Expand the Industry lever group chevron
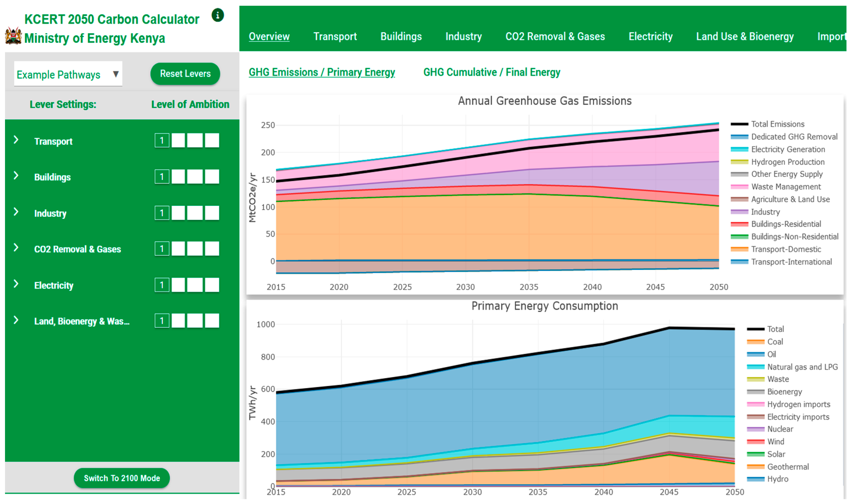This screenshot has width=851, height=504. point(16,212)
